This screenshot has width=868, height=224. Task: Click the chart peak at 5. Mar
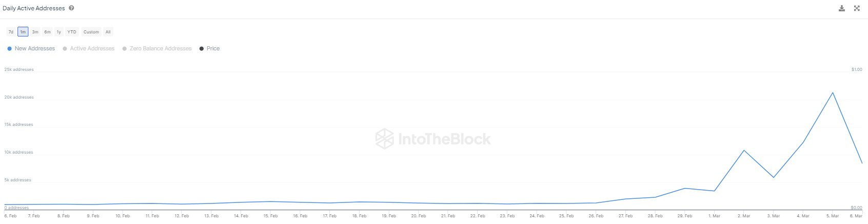click(x=832, y=92)
